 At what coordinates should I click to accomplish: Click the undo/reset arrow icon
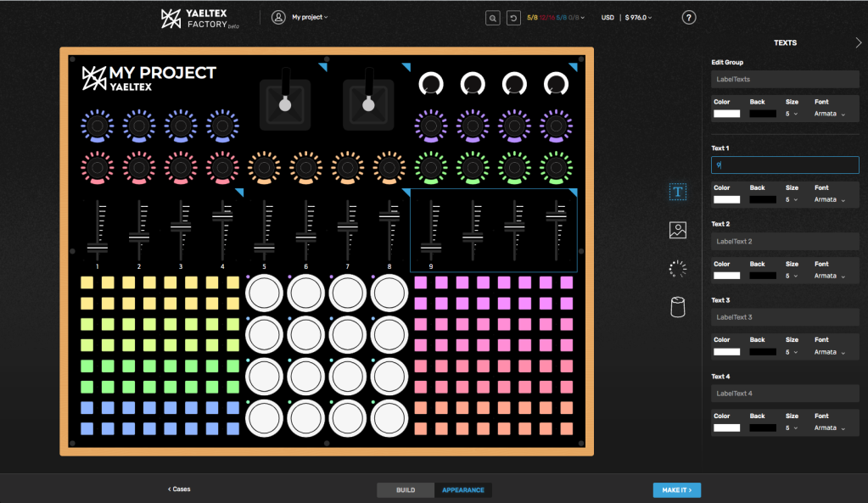513,18
